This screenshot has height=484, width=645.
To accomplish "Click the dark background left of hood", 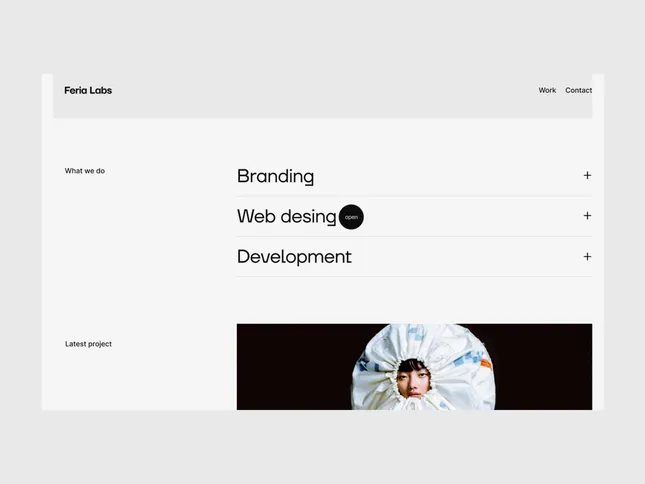I will coord(292,366).
